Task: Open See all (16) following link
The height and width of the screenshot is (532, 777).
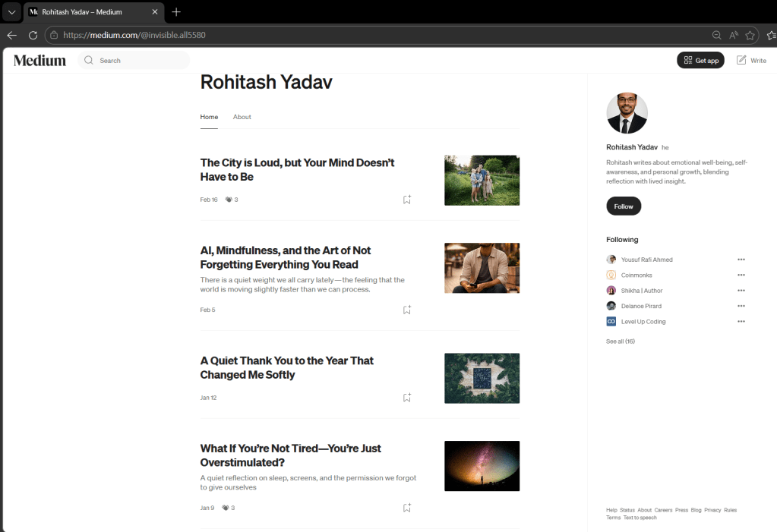Action: (x=620, y=342)
